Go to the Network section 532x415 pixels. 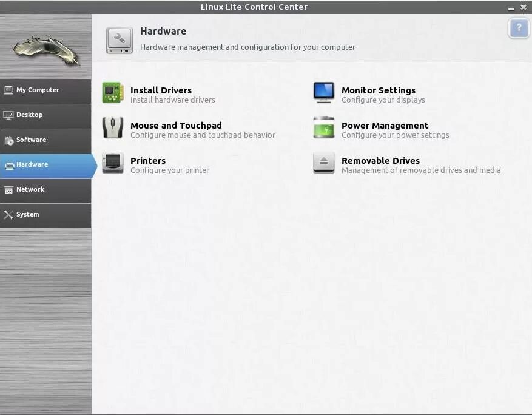(45, 191)
